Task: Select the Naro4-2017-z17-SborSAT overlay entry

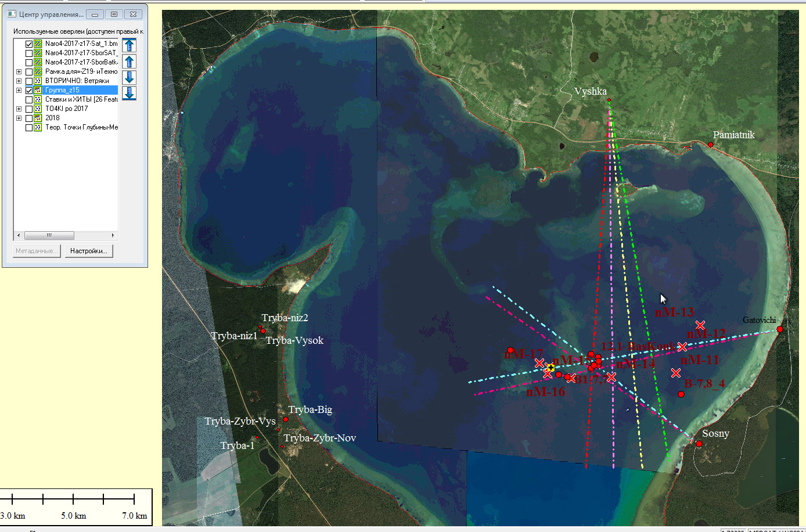Action: [81, 53]
